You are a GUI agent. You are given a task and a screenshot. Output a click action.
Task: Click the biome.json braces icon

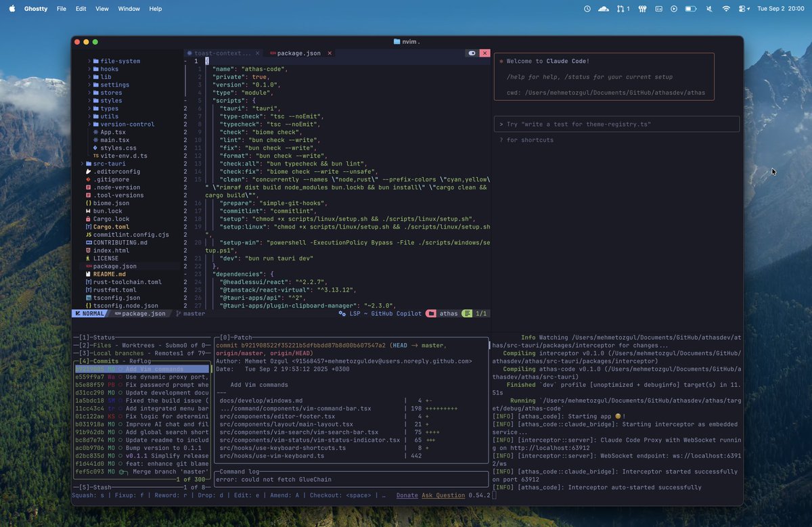click(89, 203)
